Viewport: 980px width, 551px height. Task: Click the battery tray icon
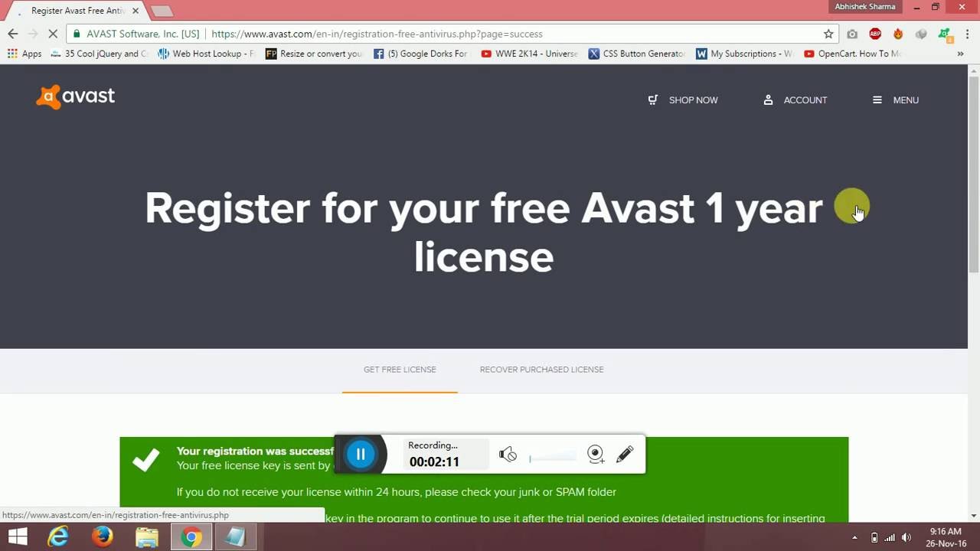[x=874, y=538]
